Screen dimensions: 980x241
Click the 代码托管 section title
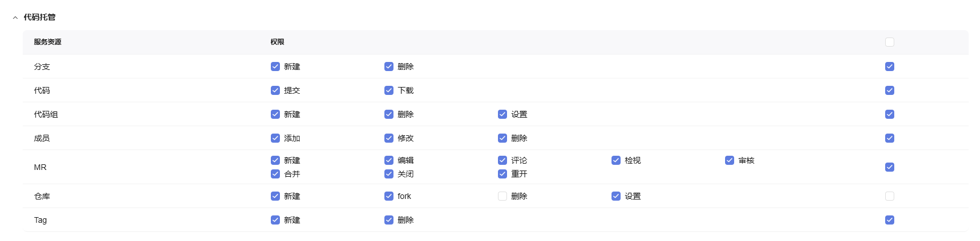40,18
